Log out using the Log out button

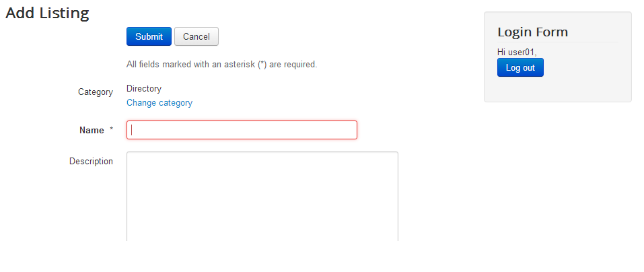520,68
